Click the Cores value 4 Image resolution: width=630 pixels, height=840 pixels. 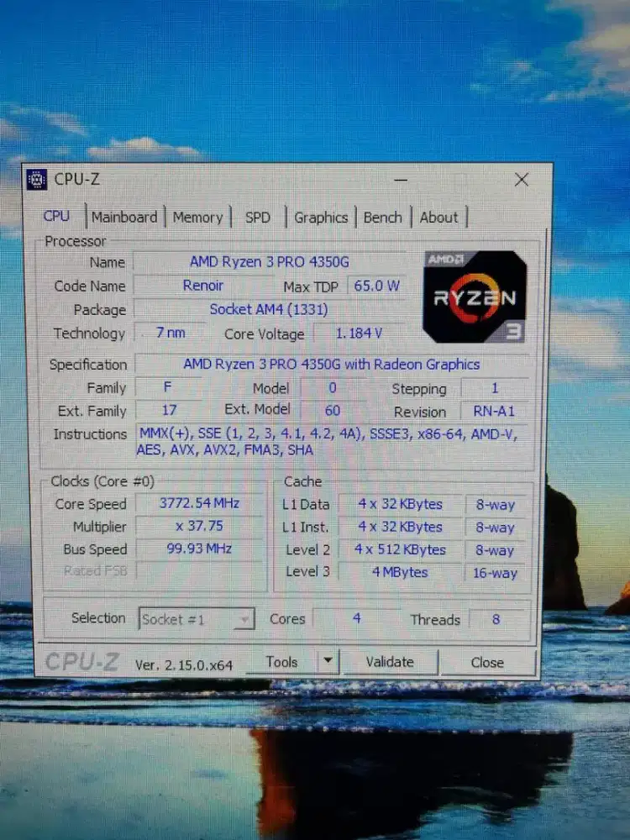[357, 619]
